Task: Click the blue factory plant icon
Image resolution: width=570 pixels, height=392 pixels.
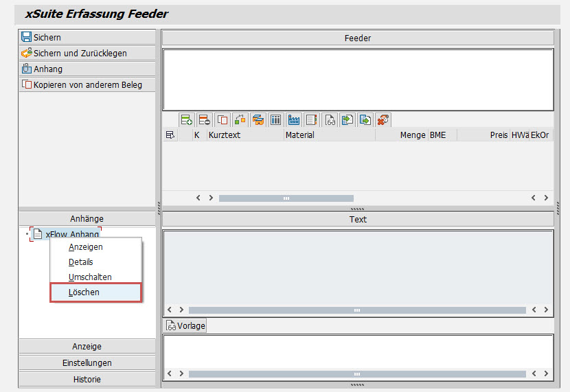Action: [294, 120]
